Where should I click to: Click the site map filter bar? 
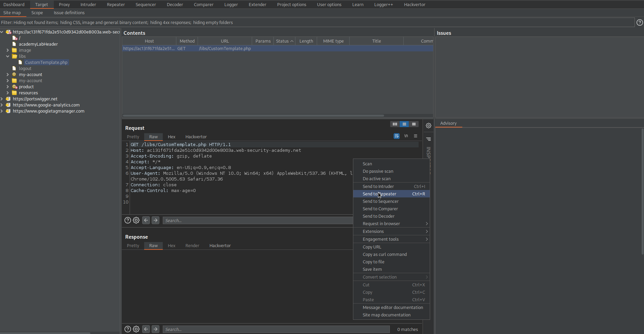tap(317, 22)
